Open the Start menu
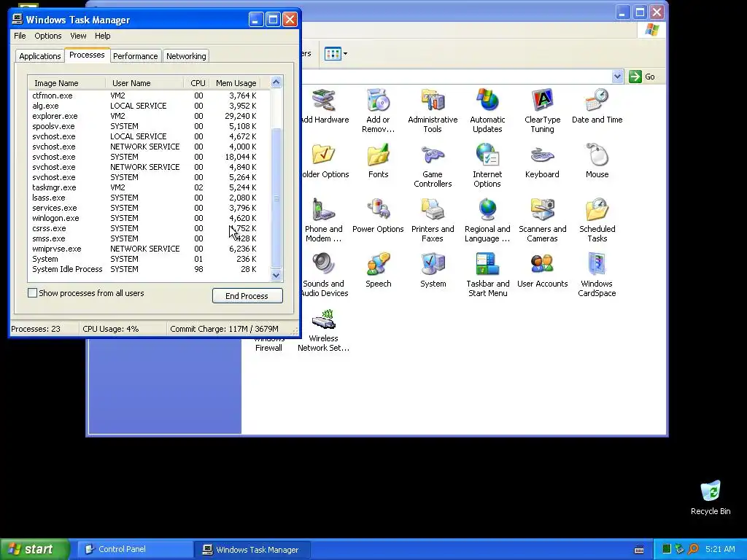The height and width of the screenshot is (560, 747). pyautogui.click(x=35, y=549)
